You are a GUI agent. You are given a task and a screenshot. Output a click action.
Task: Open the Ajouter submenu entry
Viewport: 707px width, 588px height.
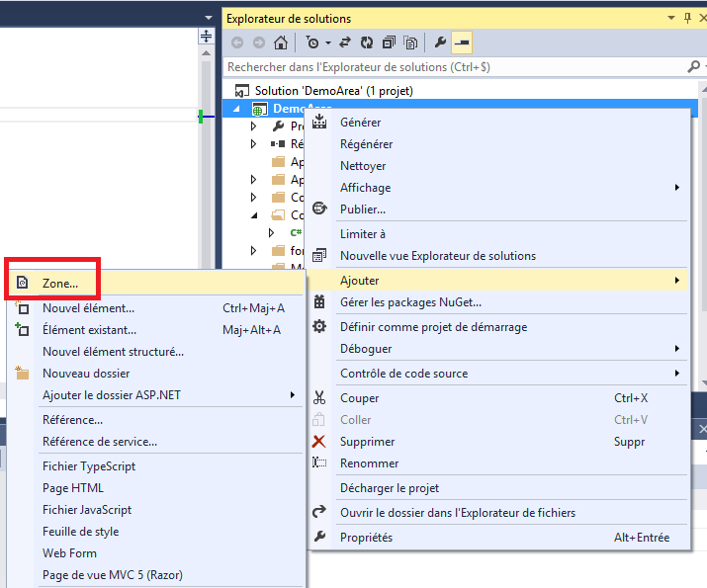click(498, 281)
